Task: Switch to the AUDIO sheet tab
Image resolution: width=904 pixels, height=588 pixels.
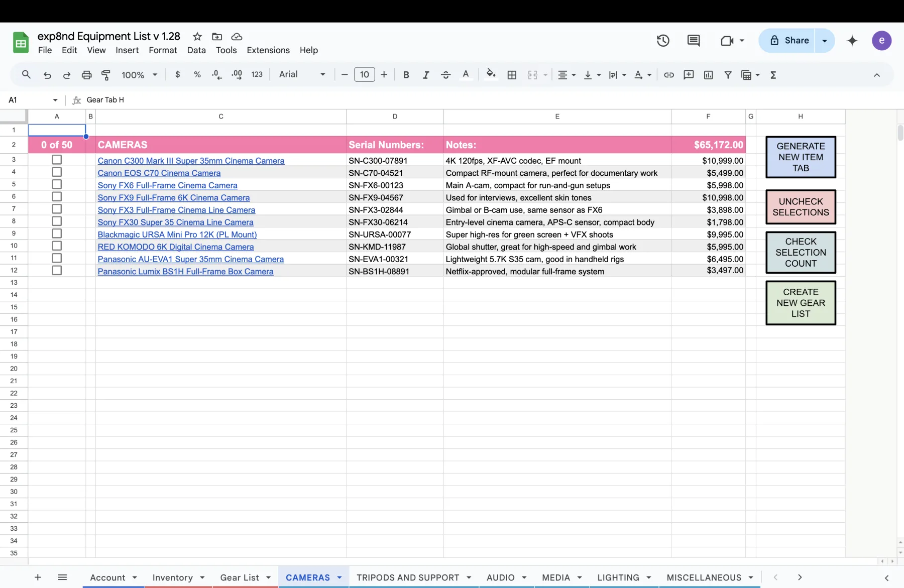Action: tap(501, 577)
